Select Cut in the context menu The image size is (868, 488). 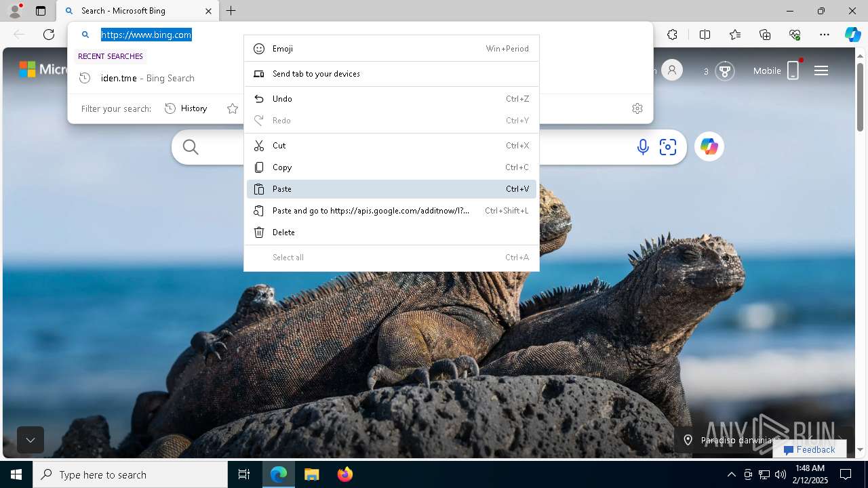391,146
